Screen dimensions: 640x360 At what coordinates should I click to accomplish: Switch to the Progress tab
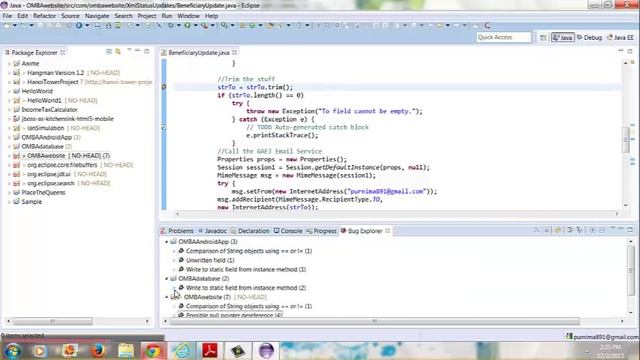click(321, 231)
